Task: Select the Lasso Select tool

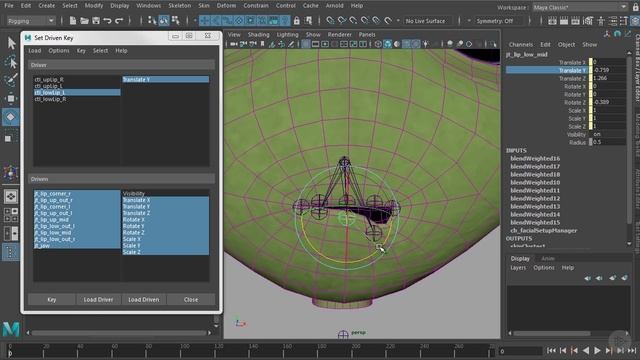Action: point(11,62)
